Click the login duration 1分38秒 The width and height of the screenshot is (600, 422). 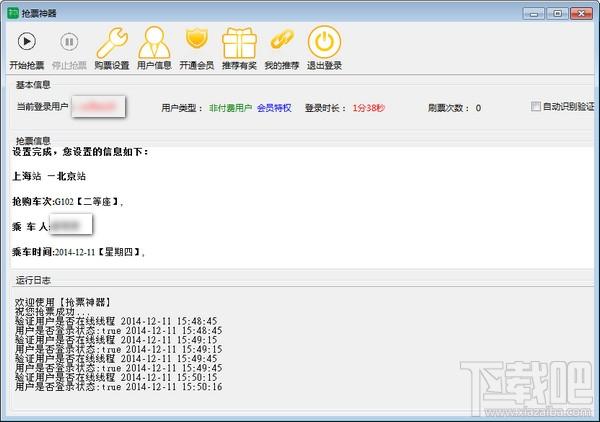pos(368,108)
